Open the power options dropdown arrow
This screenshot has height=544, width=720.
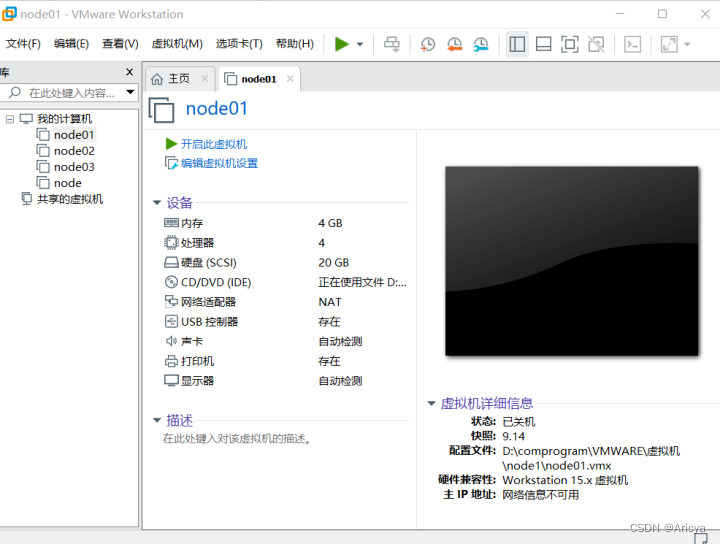tap(360, 45)
